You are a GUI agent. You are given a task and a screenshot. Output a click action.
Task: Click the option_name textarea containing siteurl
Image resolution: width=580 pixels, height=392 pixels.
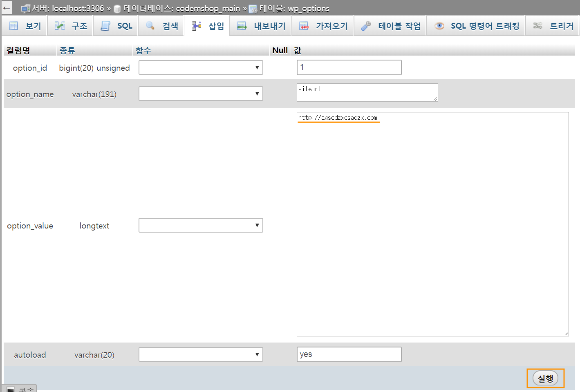(367, 92)
